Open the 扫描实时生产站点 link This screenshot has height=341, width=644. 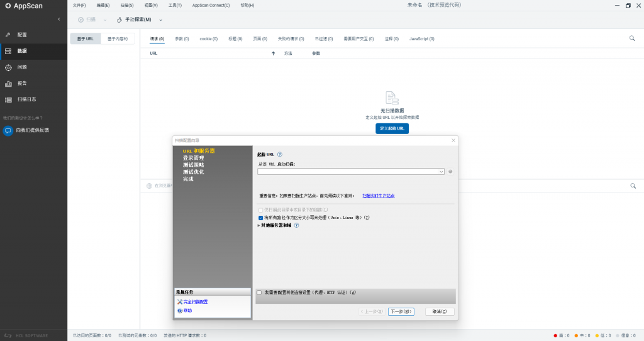pyautogui.click(x=378, y=196)
